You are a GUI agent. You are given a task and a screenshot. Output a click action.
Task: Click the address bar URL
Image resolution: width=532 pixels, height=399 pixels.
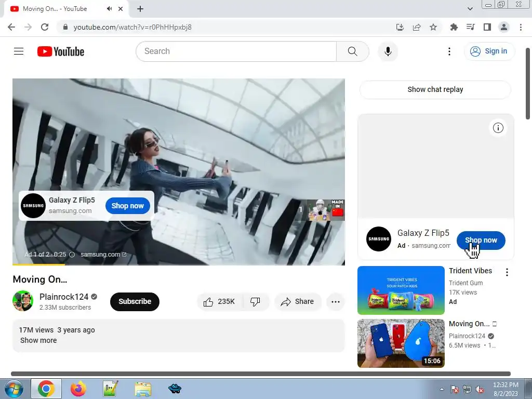pos(132,27)
